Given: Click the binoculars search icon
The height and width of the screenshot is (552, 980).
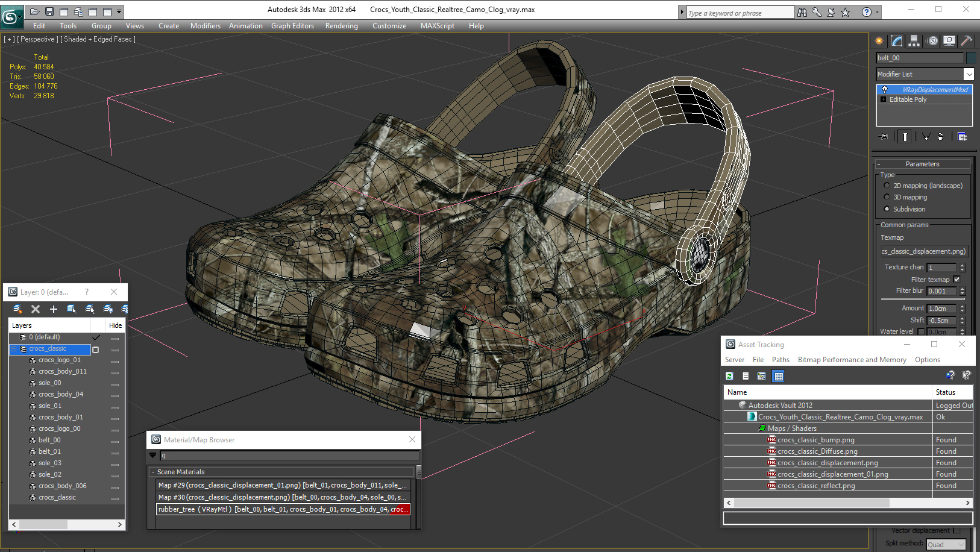Looking at the screenshot, I should coord(802,12).
